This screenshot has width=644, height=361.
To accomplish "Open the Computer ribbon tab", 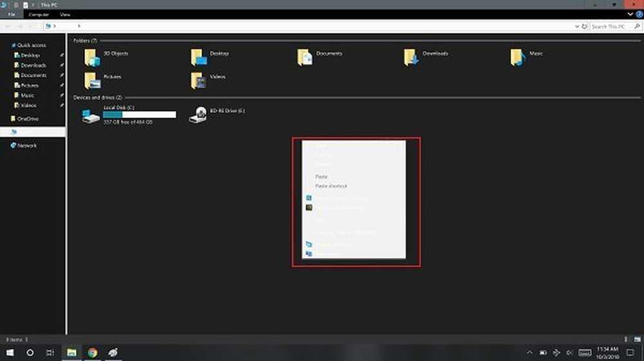I will 38,14.
